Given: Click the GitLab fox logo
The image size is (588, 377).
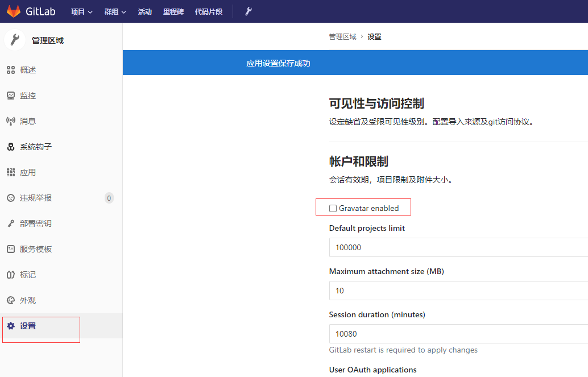Looking at the screenshot, I should [14, 11].
